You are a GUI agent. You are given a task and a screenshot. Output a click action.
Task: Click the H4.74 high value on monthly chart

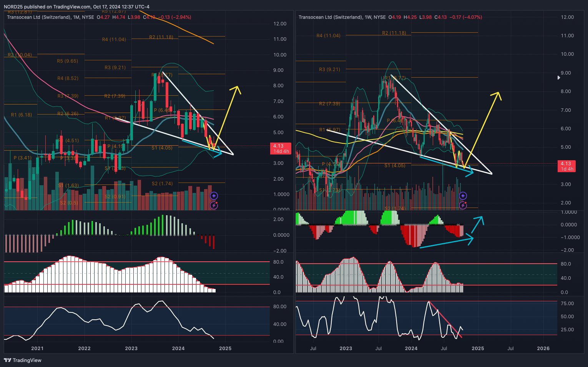[x=118, y=17]
